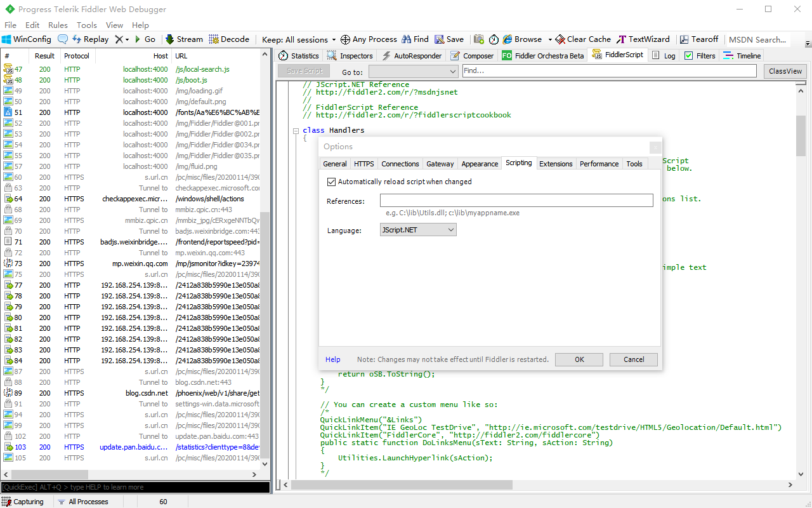Open the Go to dropdown
The height and width of the screenshot is (508, 812).
coord(413,72)
